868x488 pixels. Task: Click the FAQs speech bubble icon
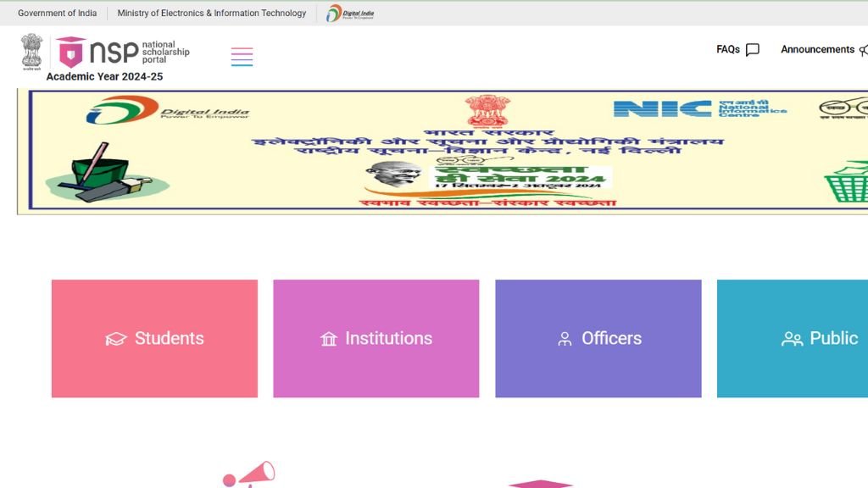[x=753, y=50]
